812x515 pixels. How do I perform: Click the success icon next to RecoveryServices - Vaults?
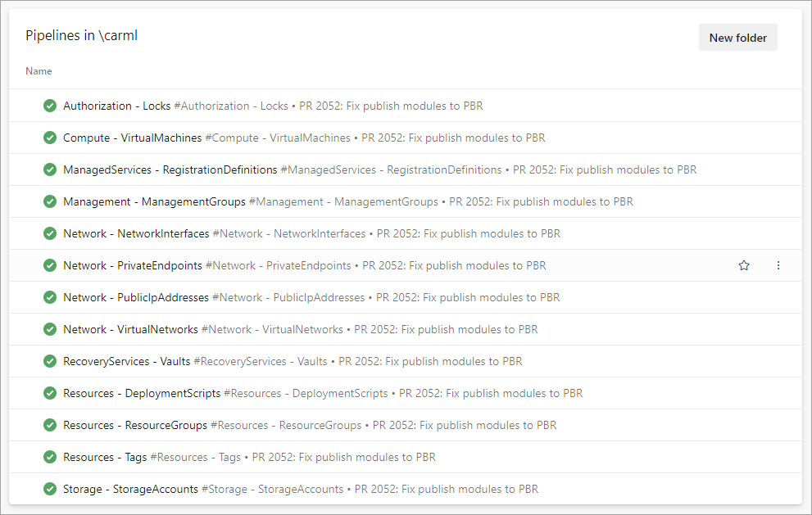[50, 361]
